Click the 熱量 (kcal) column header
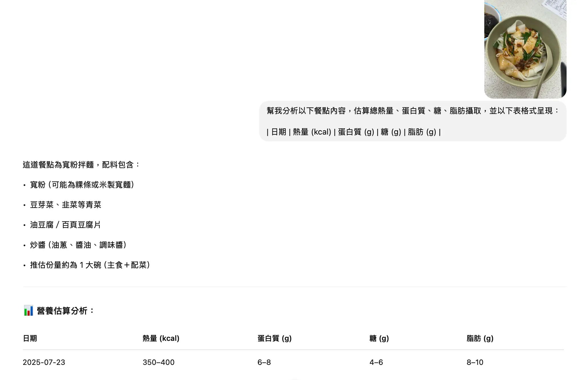 point(161,338)
